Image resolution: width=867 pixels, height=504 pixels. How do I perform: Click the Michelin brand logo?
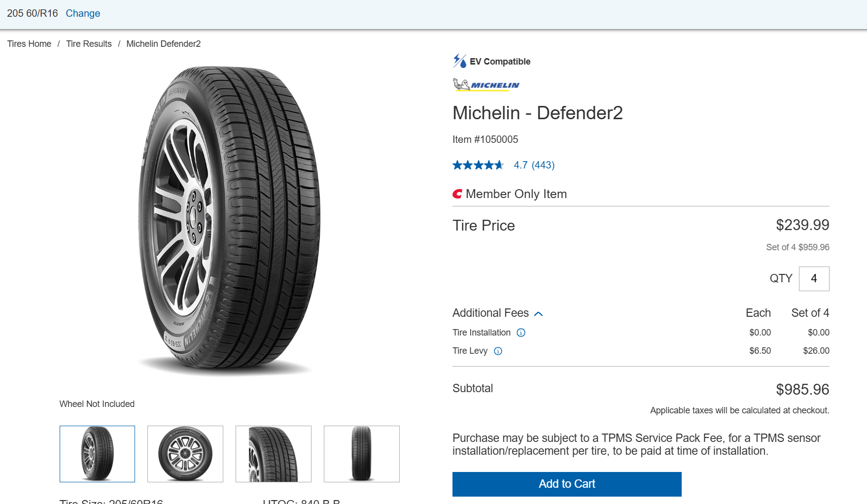coord(486,85)
